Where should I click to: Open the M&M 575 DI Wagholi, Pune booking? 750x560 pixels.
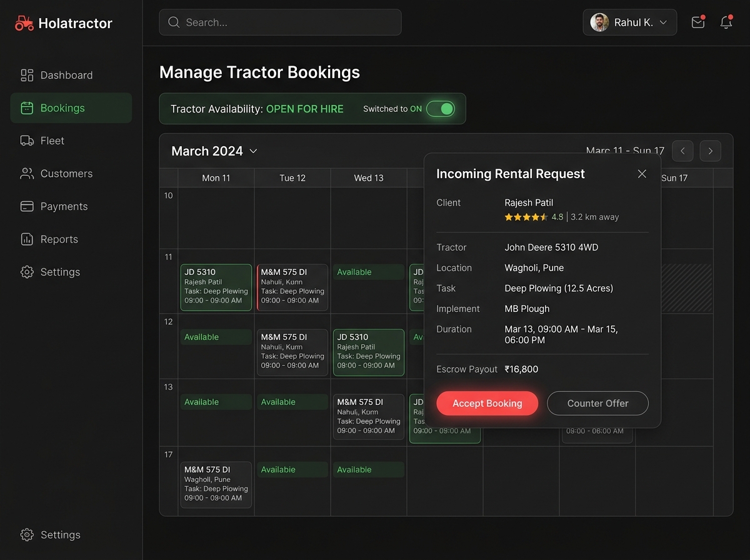point(216,485)
